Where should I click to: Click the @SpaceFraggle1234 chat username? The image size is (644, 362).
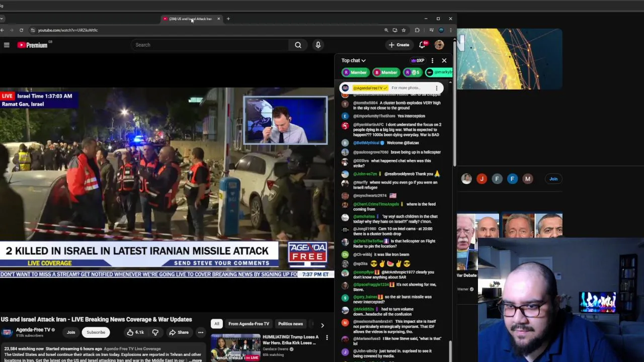(371, 285)
